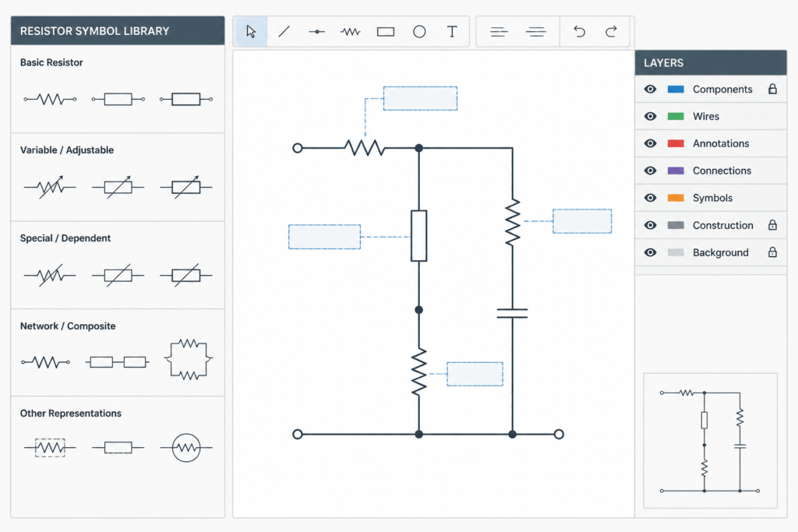This screenshot has width=798, height=532.
Task: Pick the third basic resistor box symbol
Action: [x=185, y=99]
